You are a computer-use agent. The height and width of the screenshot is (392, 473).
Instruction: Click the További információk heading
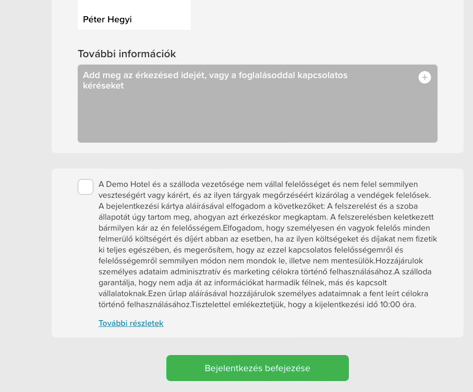point(127,54)
